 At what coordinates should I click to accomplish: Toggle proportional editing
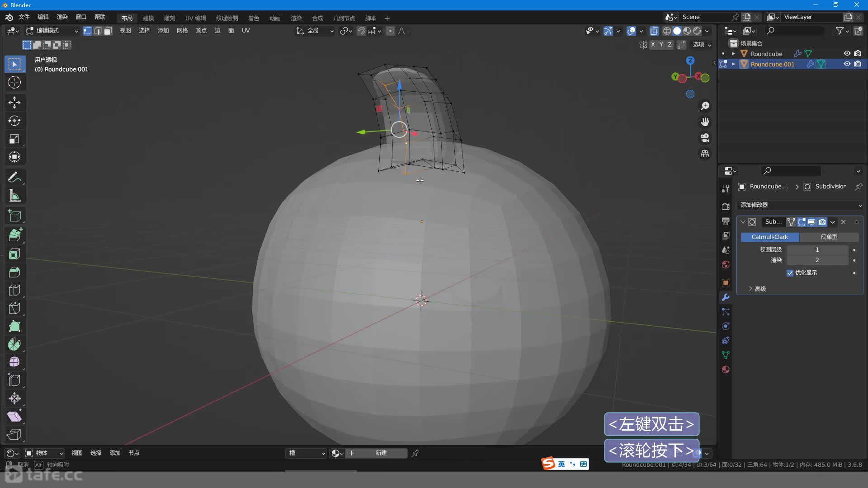[390, 31]
